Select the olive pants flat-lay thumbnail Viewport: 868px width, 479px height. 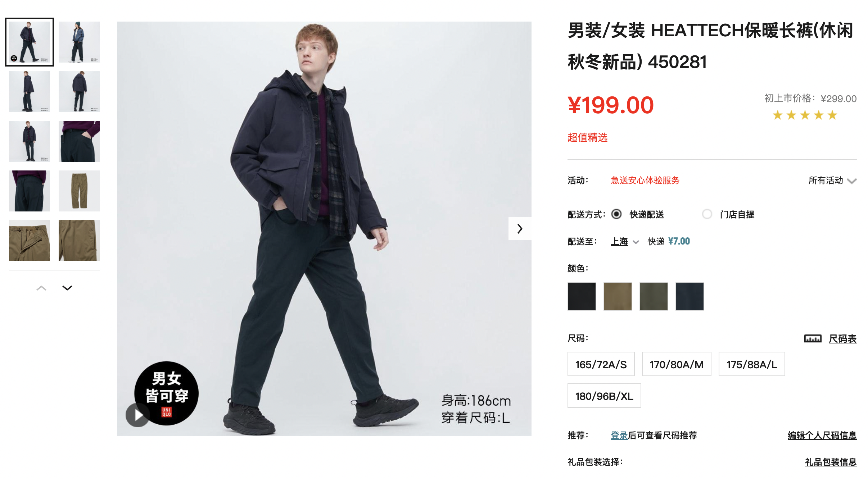coord(79,191)
